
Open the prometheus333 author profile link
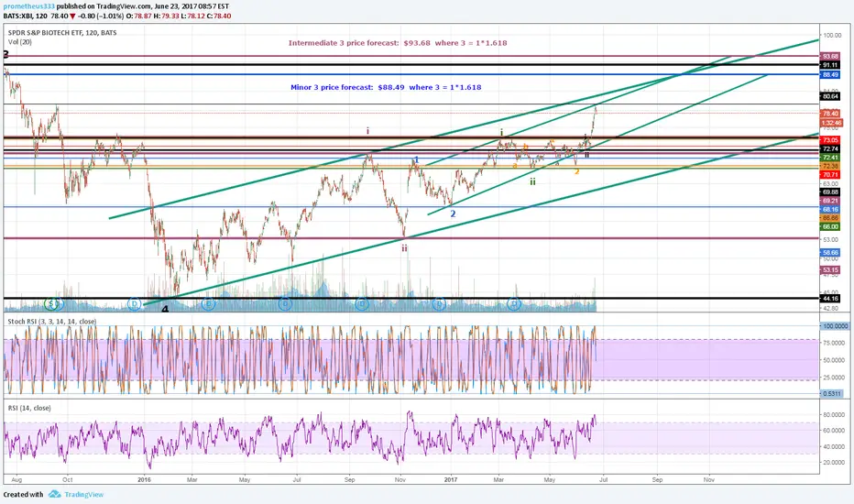(x=29, y=6)
